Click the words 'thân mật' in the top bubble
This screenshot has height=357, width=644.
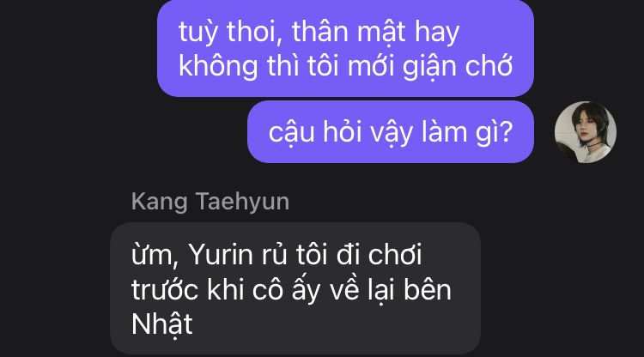(349, 32)
